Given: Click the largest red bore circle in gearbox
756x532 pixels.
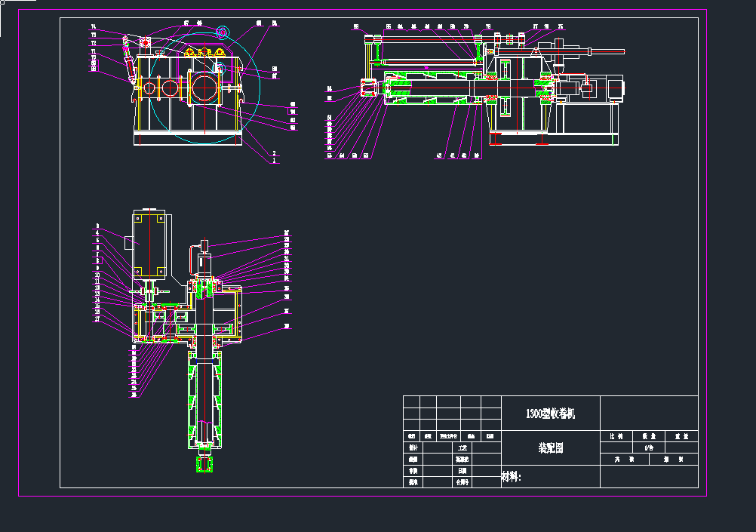Looking at the screenshot, I should click(x=204, y=87).
